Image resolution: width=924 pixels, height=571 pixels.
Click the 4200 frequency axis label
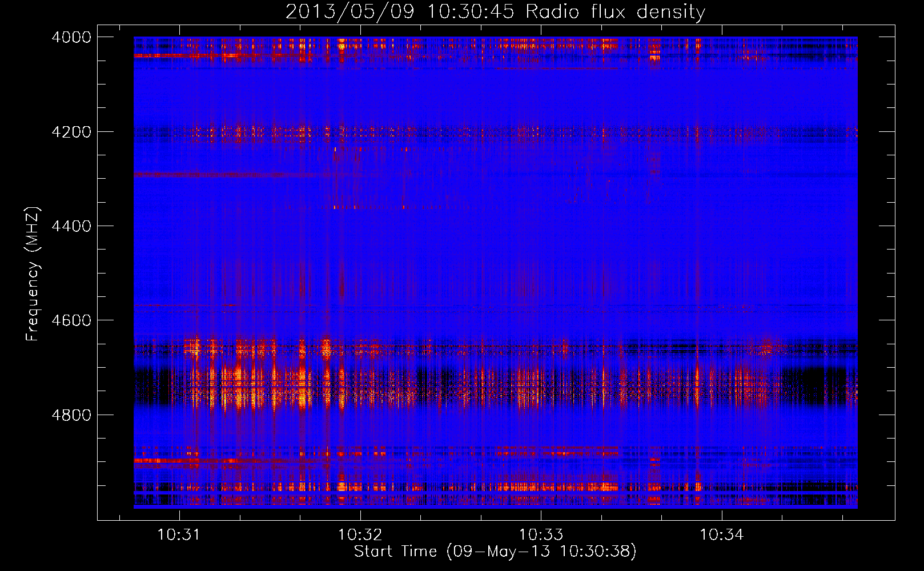[x=71, y=132]
